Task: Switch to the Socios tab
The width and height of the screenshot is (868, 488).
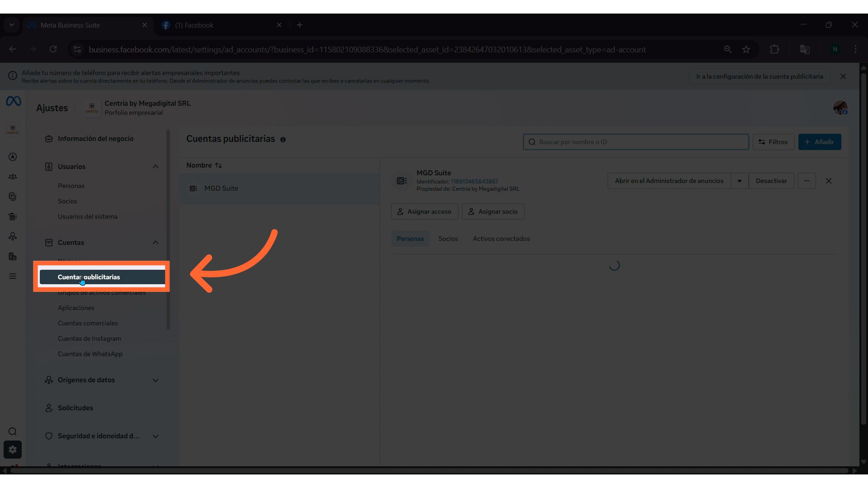Action: tap(448, 239)
